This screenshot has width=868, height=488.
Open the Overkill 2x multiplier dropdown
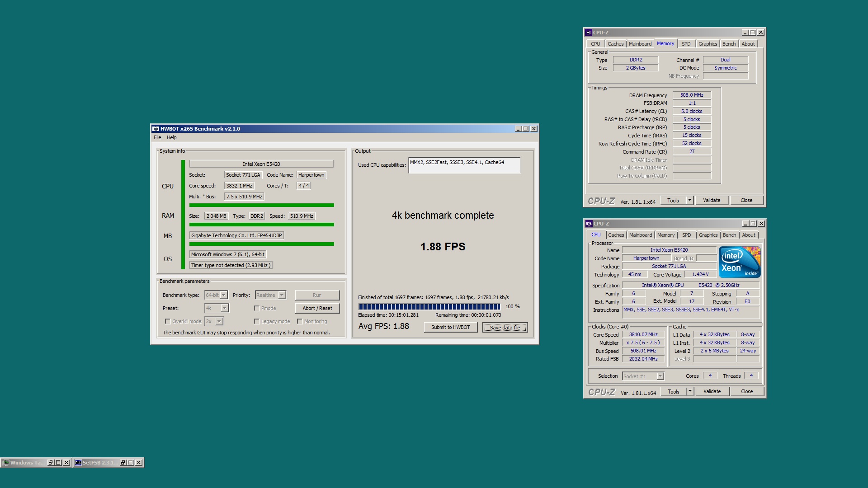(219, 321)
